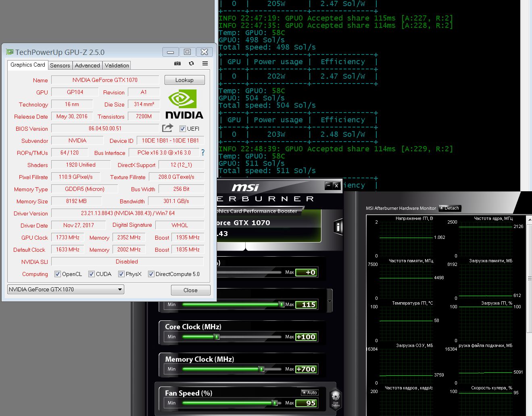
Task: Switch to the Sensors tab
Action: coord(60,65)
